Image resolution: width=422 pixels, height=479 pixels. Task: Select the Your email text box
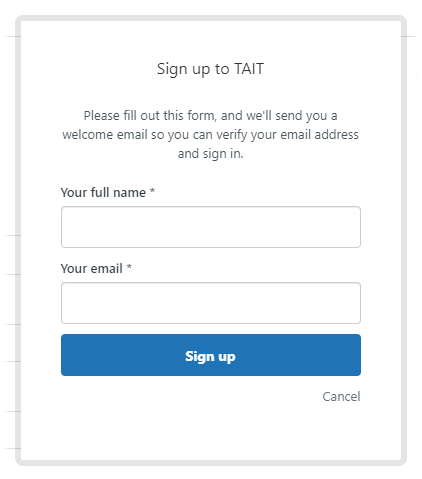[211, 303]
